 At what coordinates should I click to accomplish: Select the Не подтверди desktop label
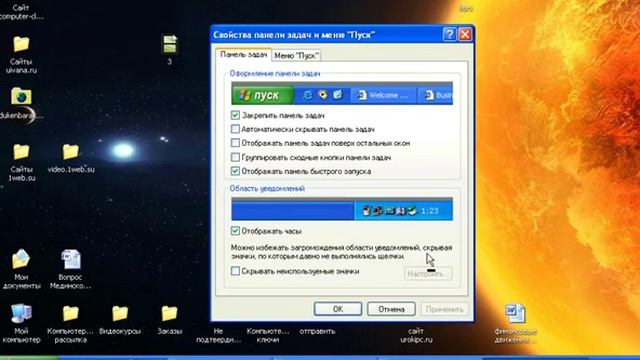(218, 335)
